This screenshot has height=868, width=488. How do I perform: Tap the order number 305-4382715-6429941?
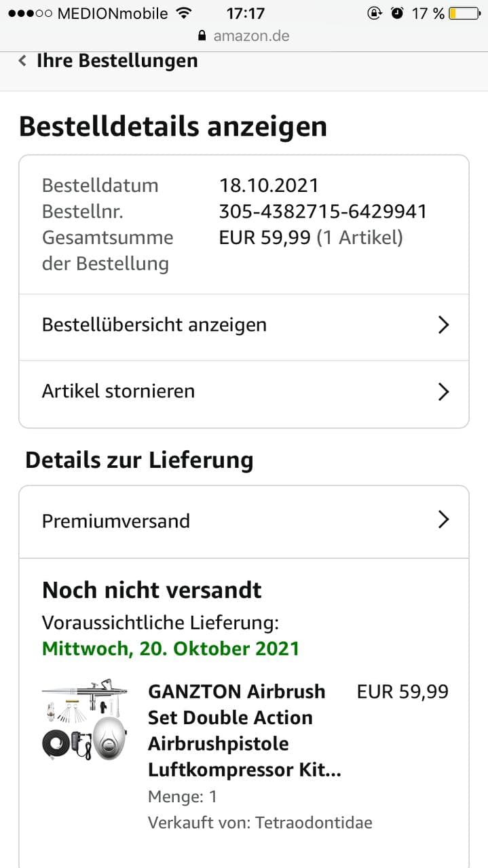[x=323, y=212]
